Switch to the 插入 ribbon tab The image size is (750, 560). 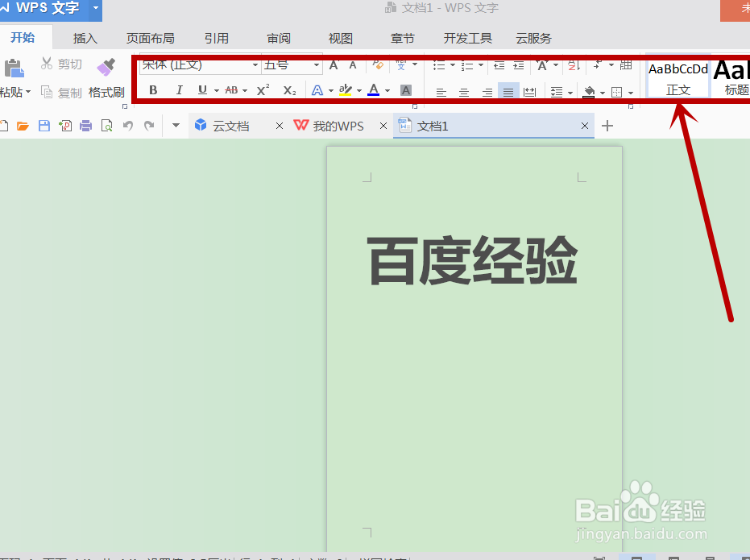coord(85,38)
